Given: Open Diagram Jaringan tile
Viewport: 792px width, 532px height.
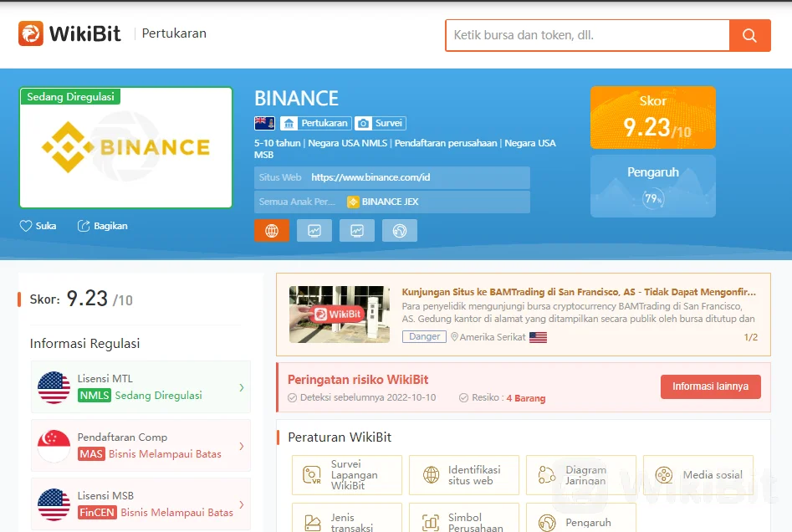Looking at the screenshot, I should tap(581, 475).
